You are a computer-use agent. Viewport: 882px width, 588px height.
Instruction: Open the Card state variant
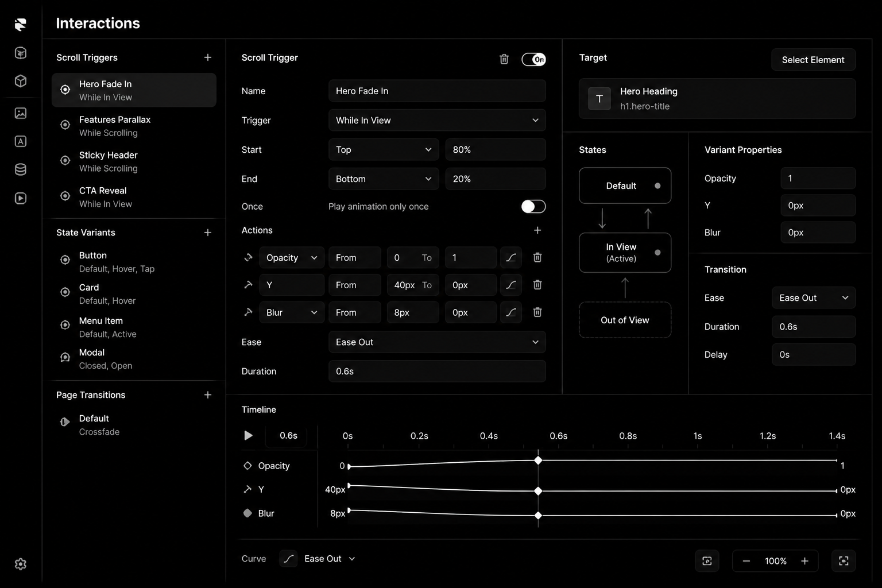134,294
